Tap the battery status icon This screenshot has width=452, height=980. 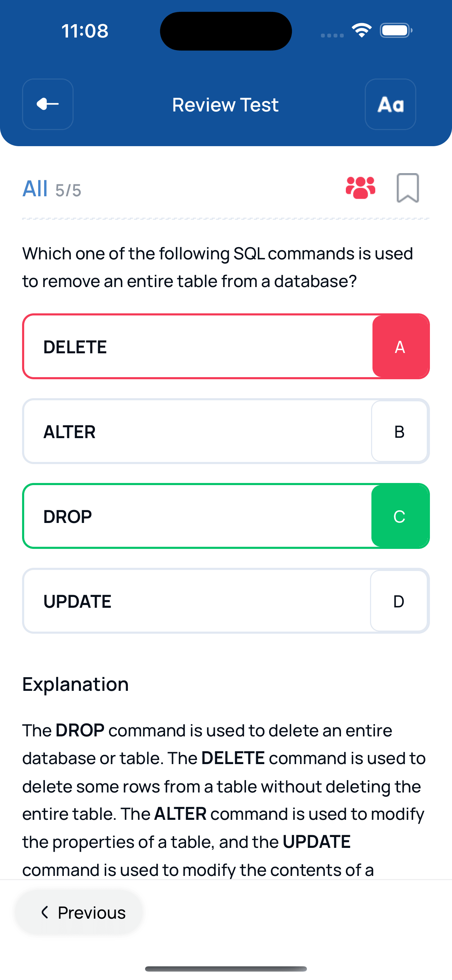pos(396,30)
